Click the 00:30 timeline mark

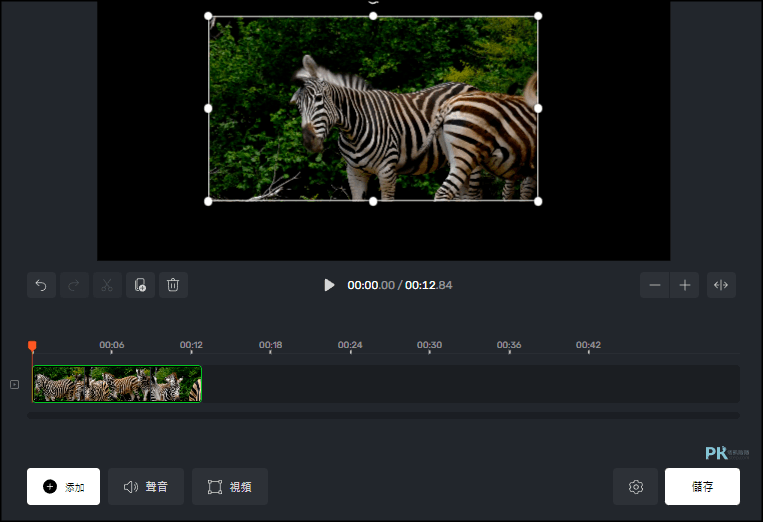(x=429, y=345)
